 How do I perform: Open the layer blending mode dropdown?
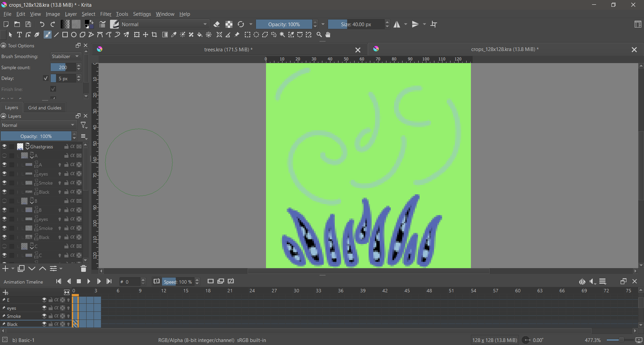pos(39,125)
